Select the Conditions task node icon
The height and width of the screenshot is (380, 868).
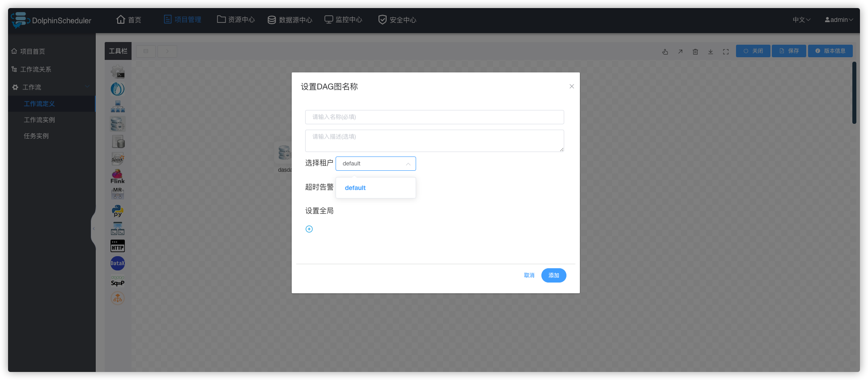[118, 298]
